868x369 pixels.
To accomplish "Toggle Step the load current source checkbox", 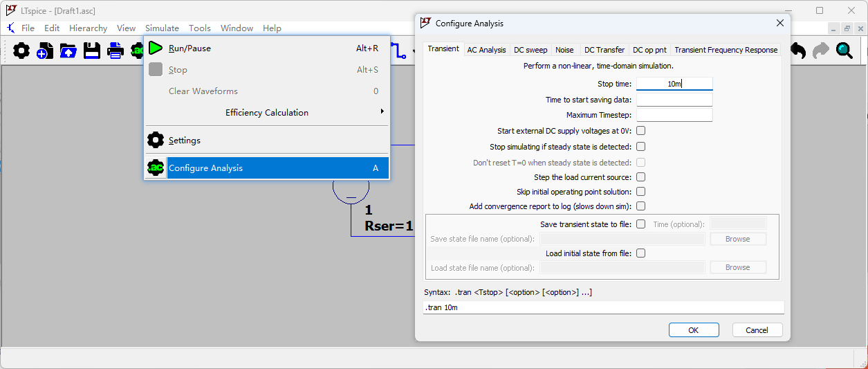I will tap(641, 177).
